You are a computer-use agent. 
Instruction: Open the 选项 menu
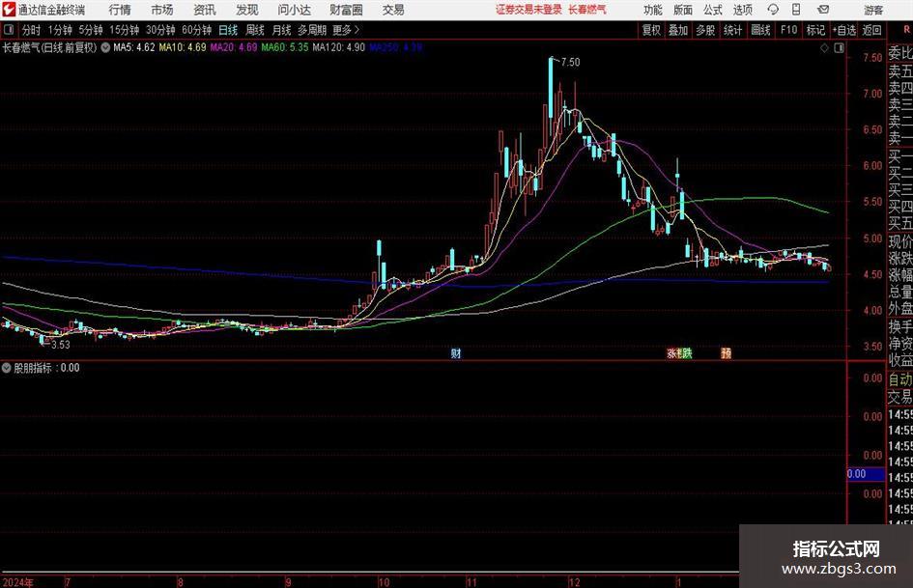743,10
